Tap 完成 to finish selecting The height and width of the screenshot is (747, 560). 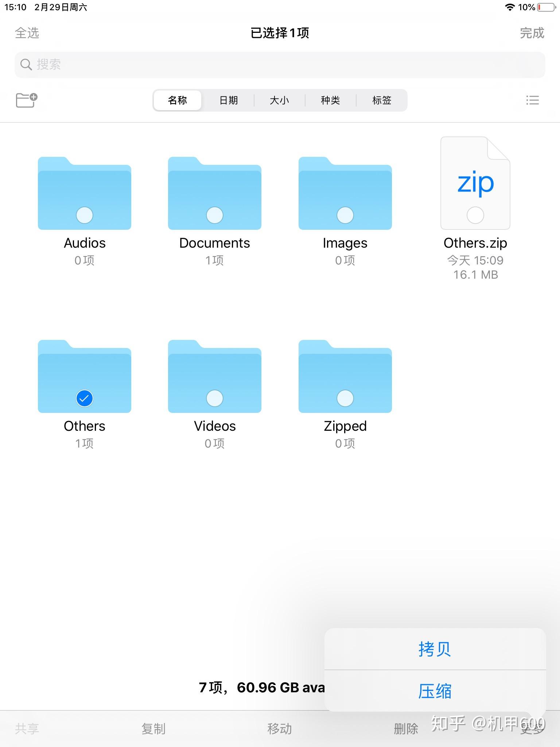532,33
